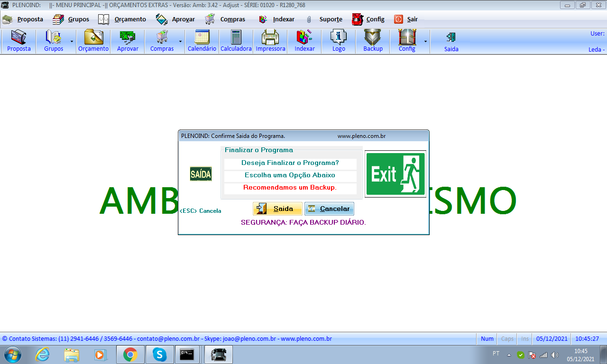This screenshot has width=607, height=364.
Task: Open the Action Center flag tray icon
Action: [x=532, y=355]
